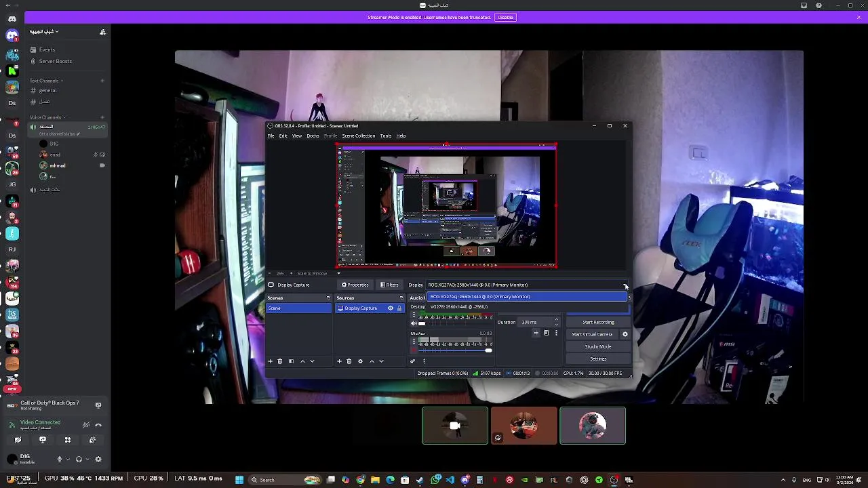Toggle noise suppression icon next to Video Connected
The height and width of the screenshot is (488, 868).
86,425
